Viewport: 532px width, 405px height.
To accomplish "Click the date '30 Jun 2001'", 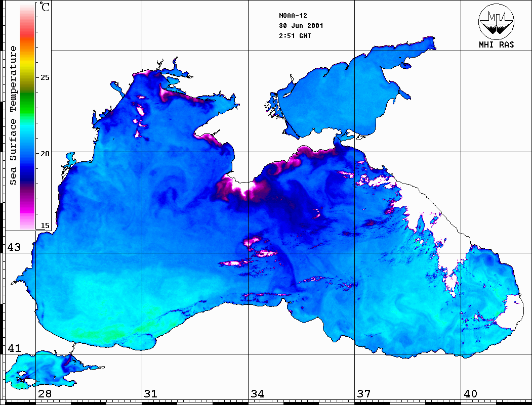I will tap(301, 26).
